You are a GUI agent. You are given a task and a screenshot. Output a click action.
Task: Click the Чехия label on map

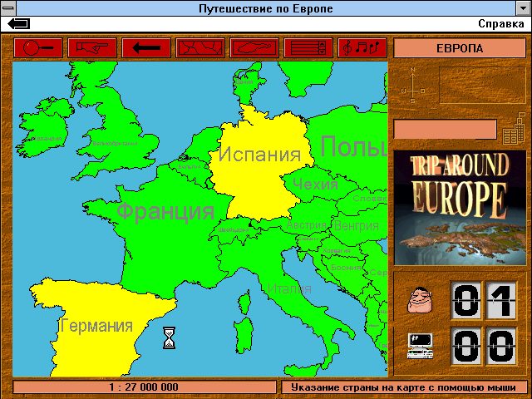[x=315, y=184]
